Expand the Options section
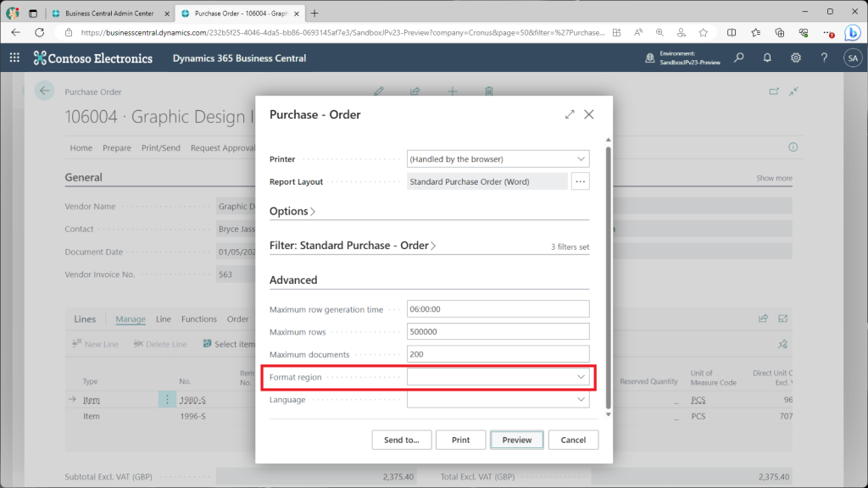The width and height of the screenshot is (868, 488). coord(292,211)
